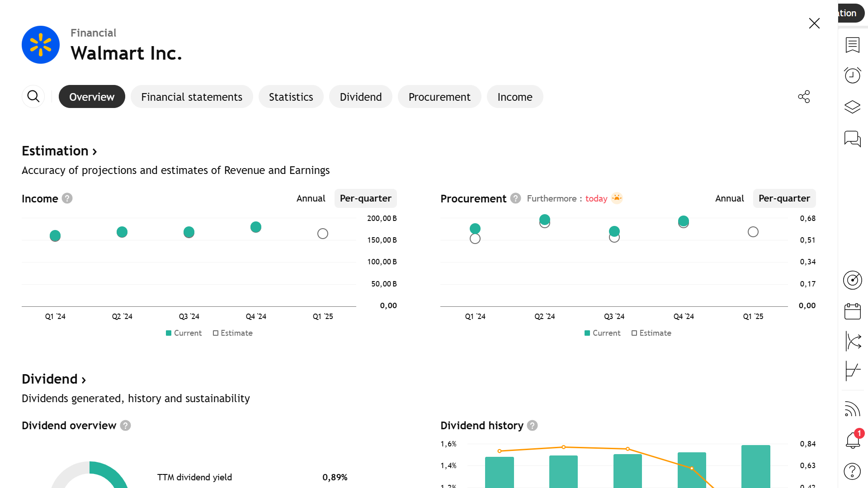The height and width of the screenshot is (488, 868).
Task: Open the layers object tree icon
Action: (x=853, y=107)
